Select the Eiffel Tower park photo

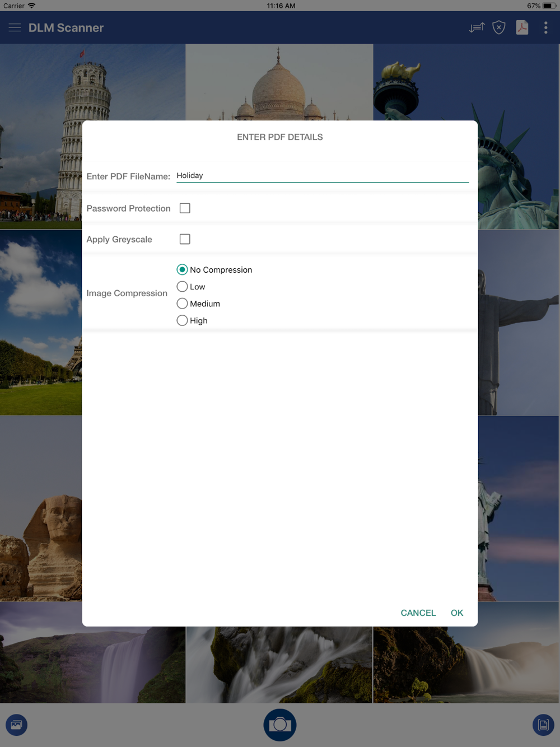[41, 323]
